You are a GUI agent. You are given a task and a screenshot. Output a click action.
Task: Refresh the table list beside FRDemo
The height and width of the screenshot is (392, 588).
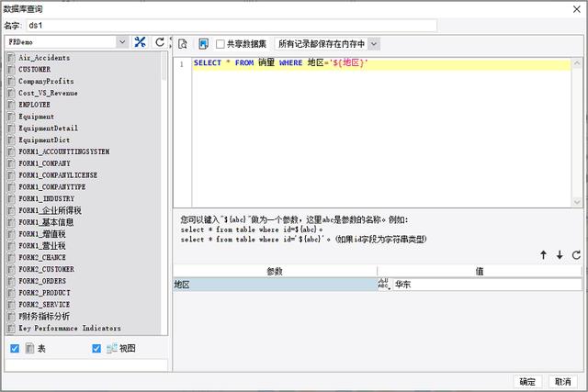160,42
